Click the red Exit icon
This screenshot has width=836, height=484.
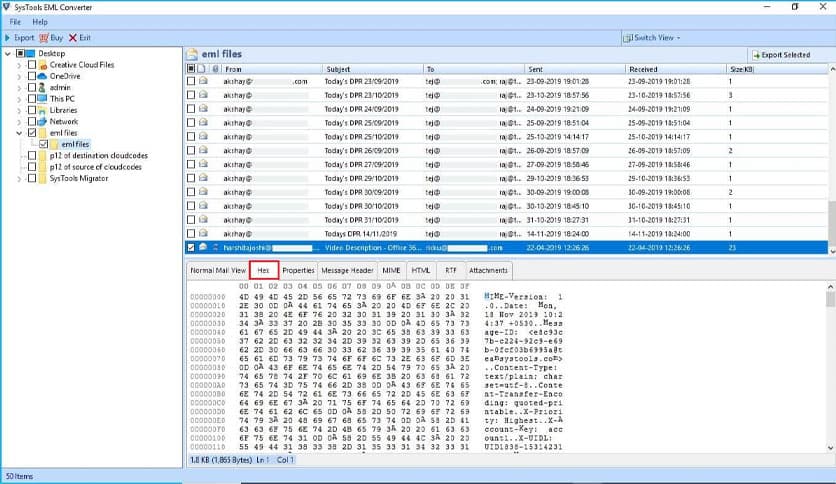pyautogui.click(x=73, y=38)
